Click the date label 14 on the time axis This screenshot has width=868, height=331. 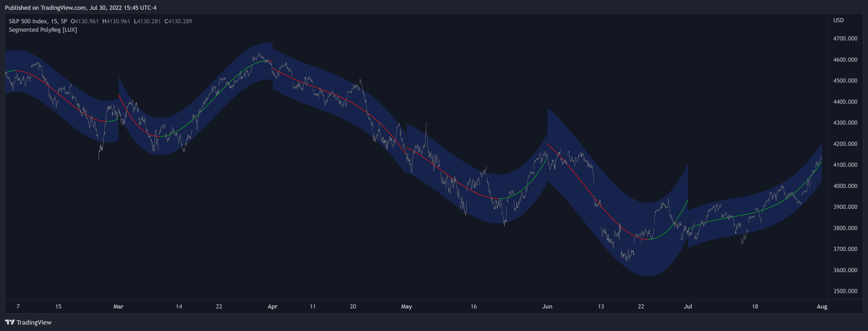(x=179, y=307)
